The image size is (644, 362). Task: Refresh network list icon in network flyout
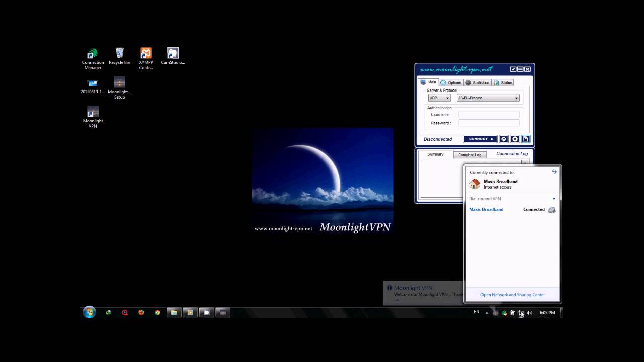[x=554, y=172]
